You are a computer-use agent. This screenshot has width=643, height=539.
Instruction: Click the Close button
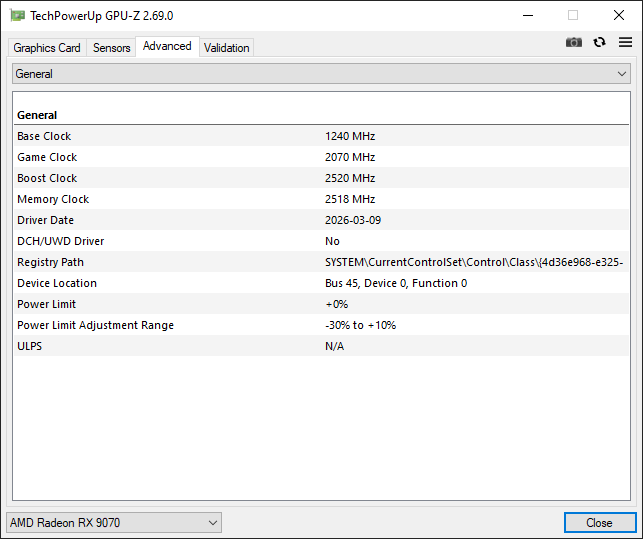tap(600, 523)
